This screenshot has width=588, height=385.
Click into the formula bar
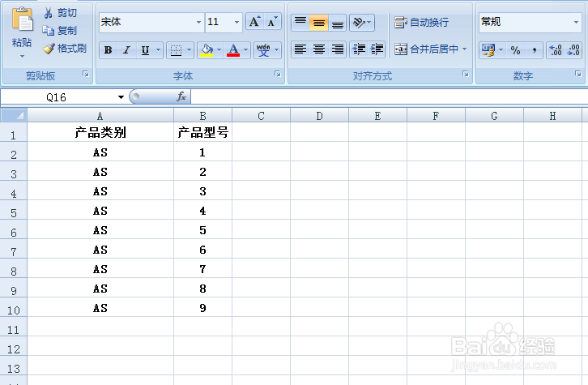tap(390, 97)
